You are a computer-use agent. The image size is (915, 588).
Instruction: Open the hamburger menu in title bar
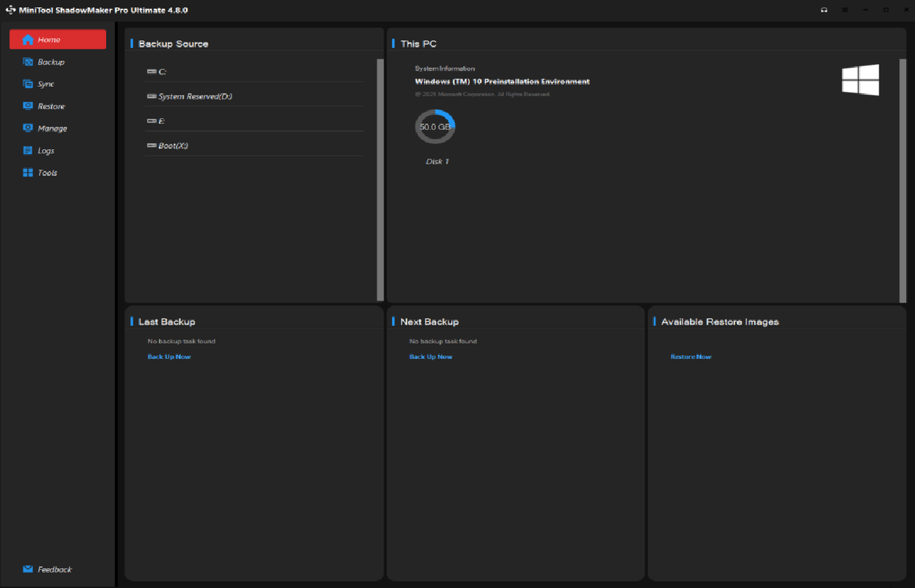tap(845, 10)
